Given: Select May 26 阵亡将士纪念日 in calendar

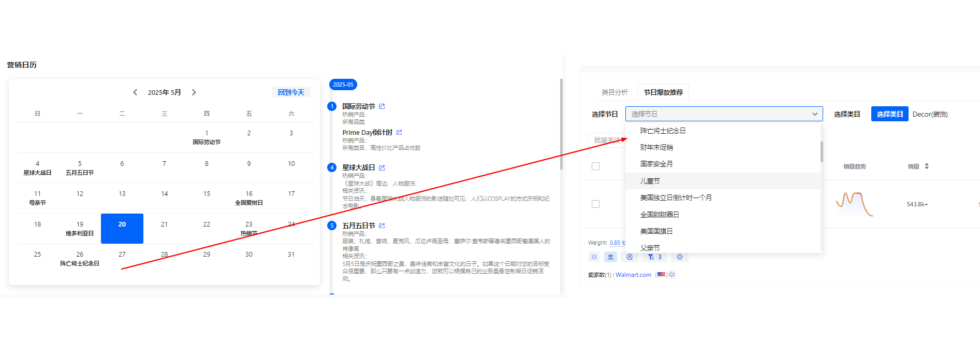Looking at the screenshot, I should tap(80, 259).
